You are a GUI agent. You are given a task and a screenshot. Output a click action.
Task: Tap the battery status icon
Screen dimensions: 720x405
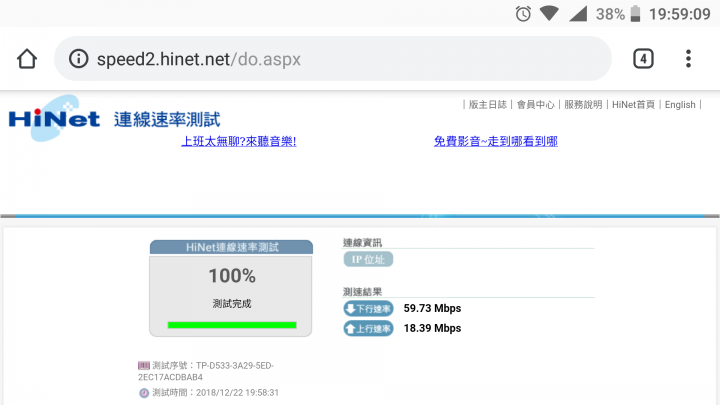(x=636, y=14)
